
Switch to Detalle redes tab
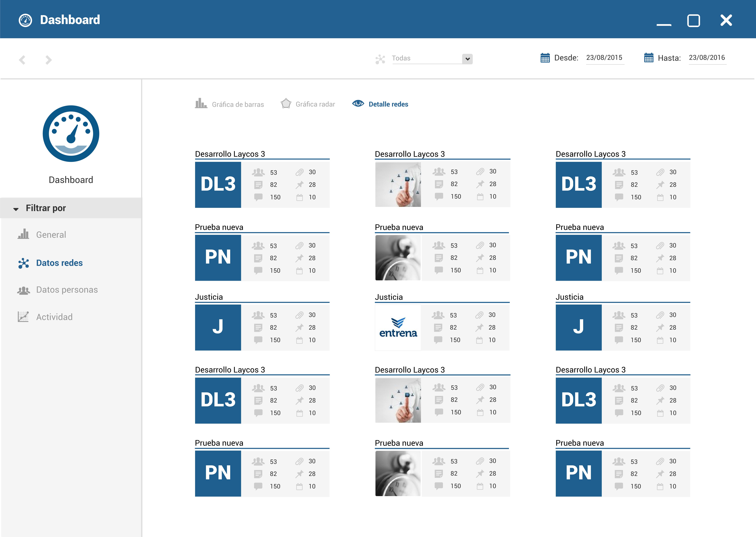tap(380, 104)
